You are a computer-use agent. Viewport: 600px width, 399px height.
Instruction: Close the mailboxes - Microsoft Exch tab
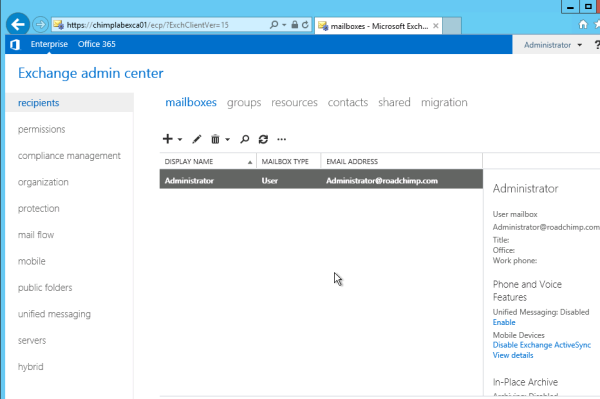tap(435, 26)
